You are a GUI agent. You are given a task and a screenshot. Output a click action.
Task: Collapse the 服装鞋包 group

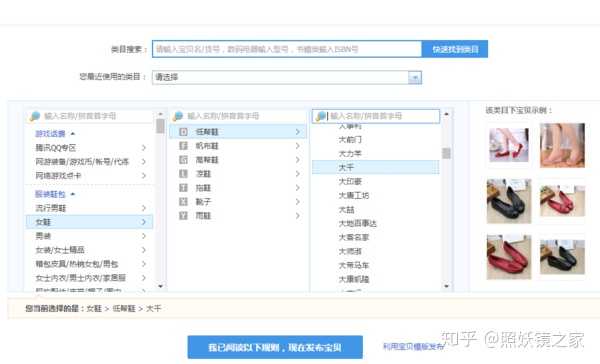73,194
